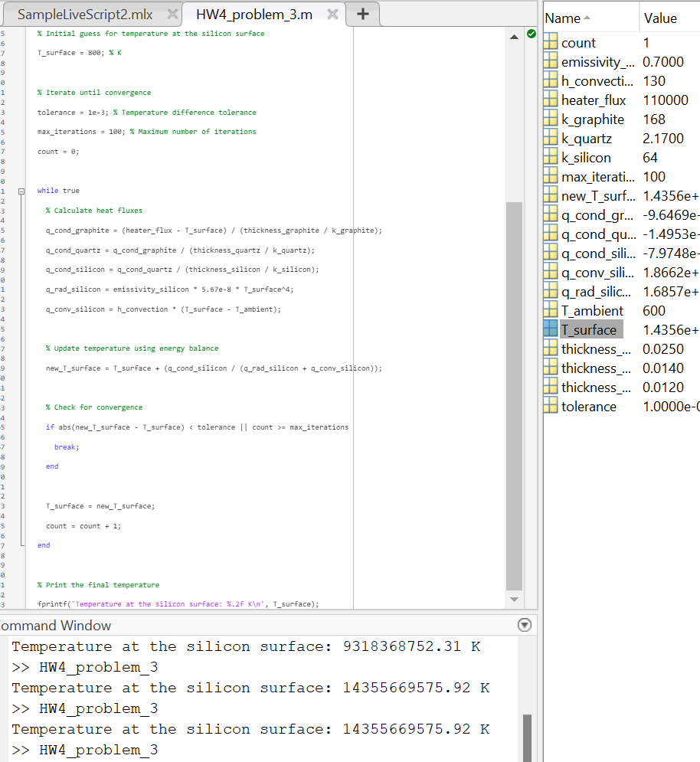The width and height of the screenshot is (700, 762).
Task: Select heater_flux variable icon
Action: coord(551,99)
